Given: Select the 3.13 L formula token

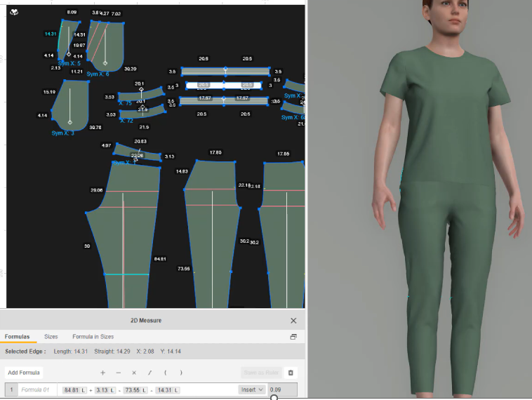Looking at the screenshot, I should [105, 390].
